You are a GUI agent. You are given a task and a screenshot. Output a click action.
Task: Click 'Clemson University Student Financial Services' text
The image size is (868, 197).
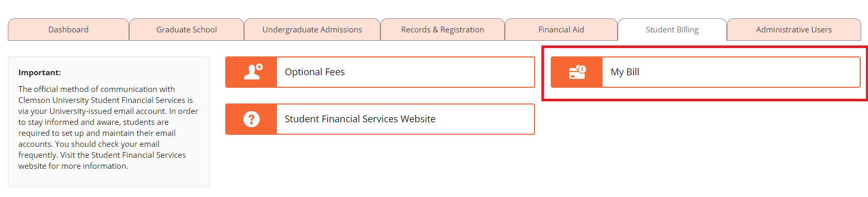(102, 100)
